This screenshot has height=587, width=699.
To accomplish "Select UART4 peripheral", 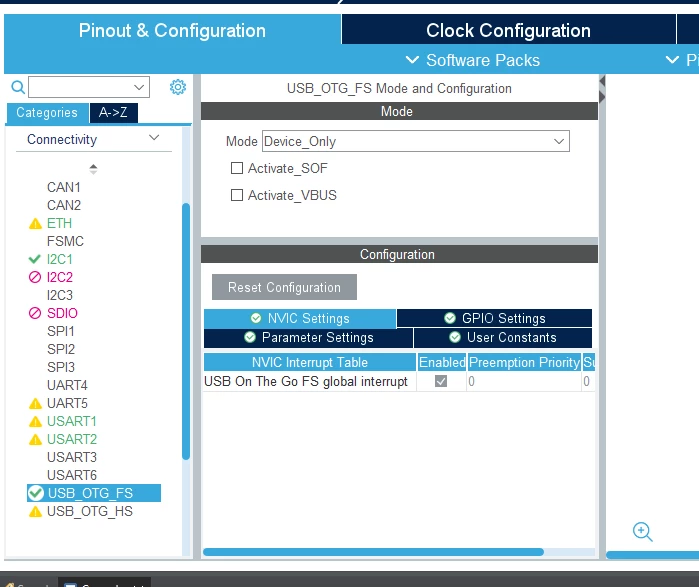I will [67, 385].
